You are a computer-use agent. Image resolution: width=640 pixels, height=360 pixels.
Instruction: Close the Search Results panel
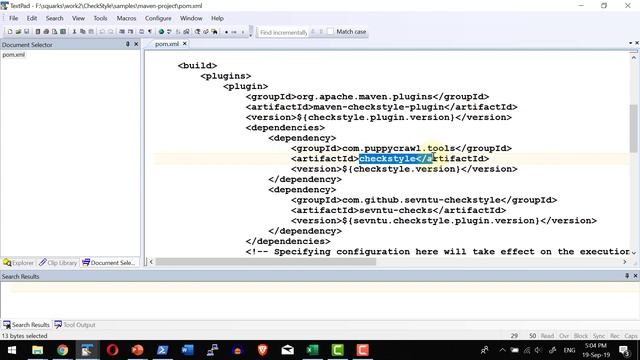636,276
